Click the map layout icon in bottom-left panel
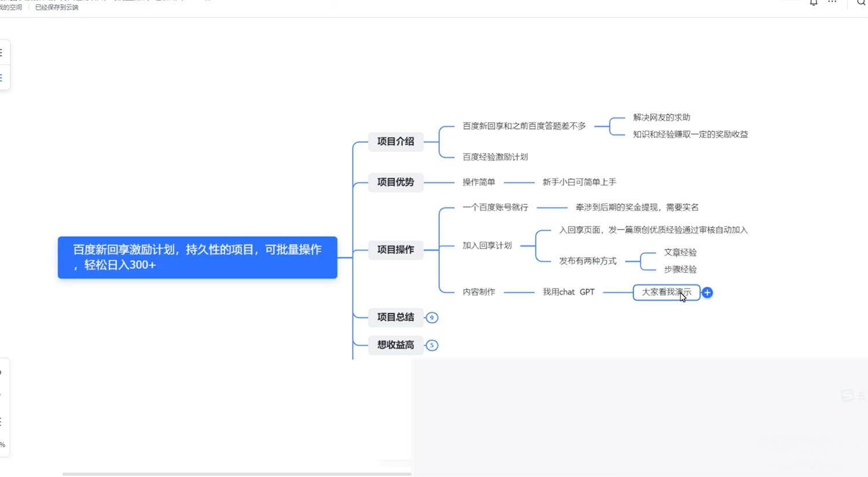This screenshot has width=868, height=477. 2,422
